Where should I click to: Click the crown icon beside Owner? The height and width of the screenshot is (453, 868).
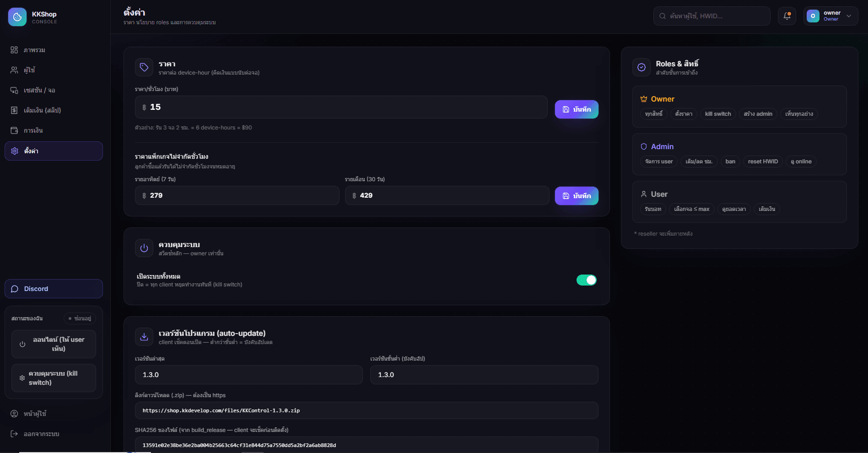point(644,99)
